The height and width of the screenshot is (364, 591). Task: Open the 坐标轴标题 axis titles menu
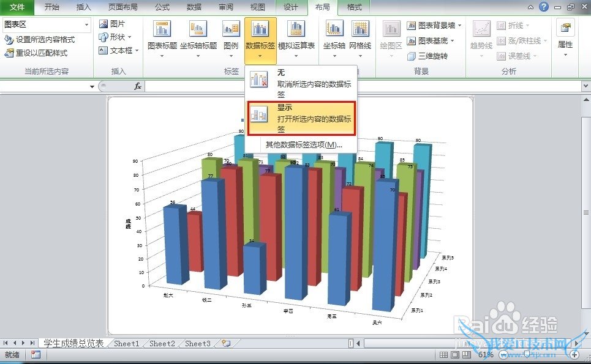[x=198, y=39]
